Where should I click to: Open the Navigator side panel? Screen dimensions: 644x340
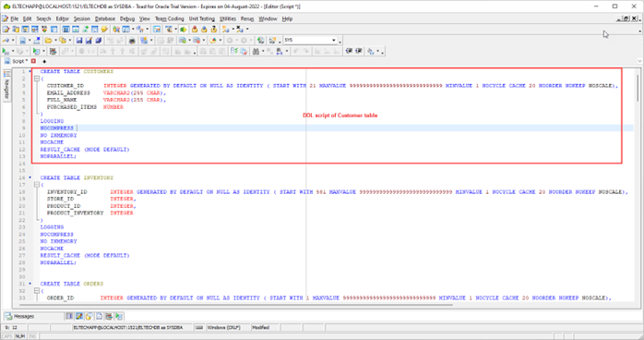6,85
